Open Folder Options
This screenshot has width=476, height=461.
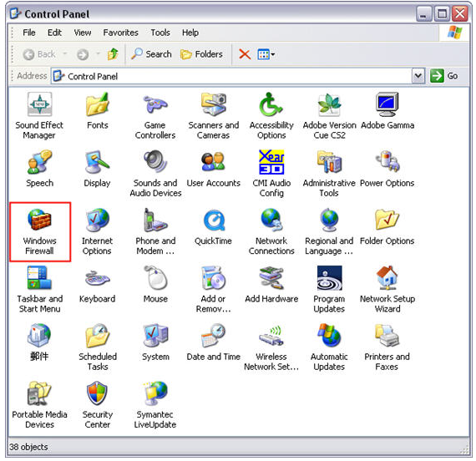(x=387, y=227)
